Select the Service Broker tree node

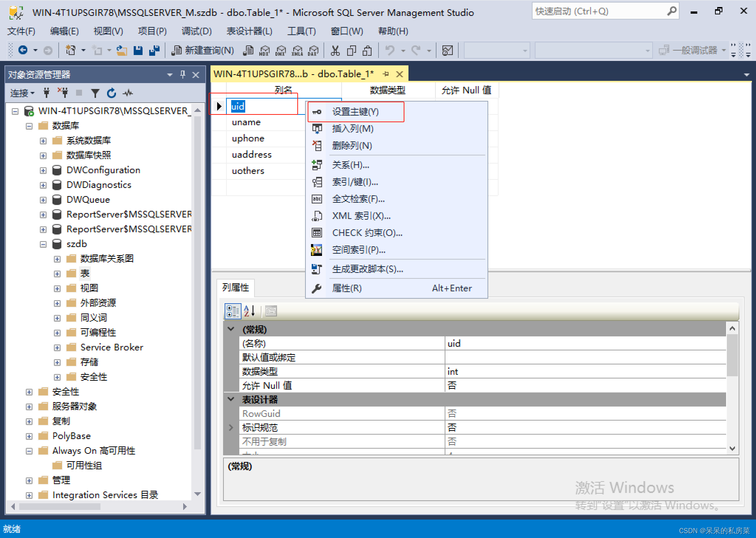point(112,347)
